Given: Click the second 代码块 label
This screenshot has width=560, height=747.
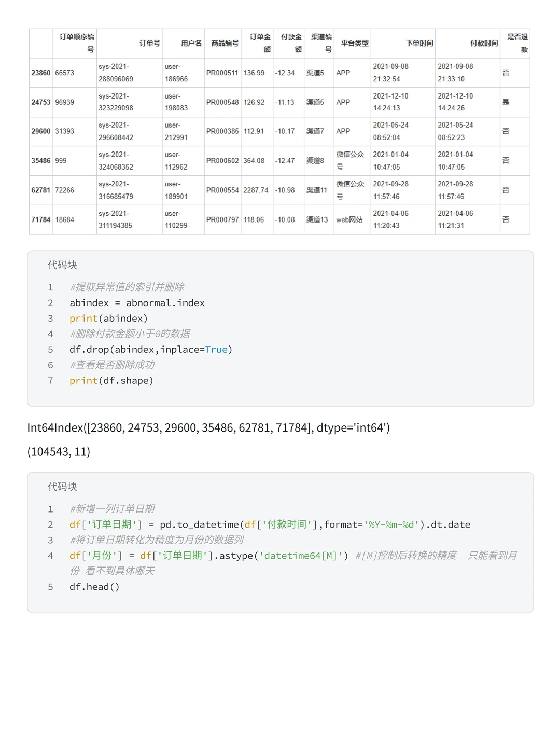Looking at the screenshot, I should pos(62,487).
